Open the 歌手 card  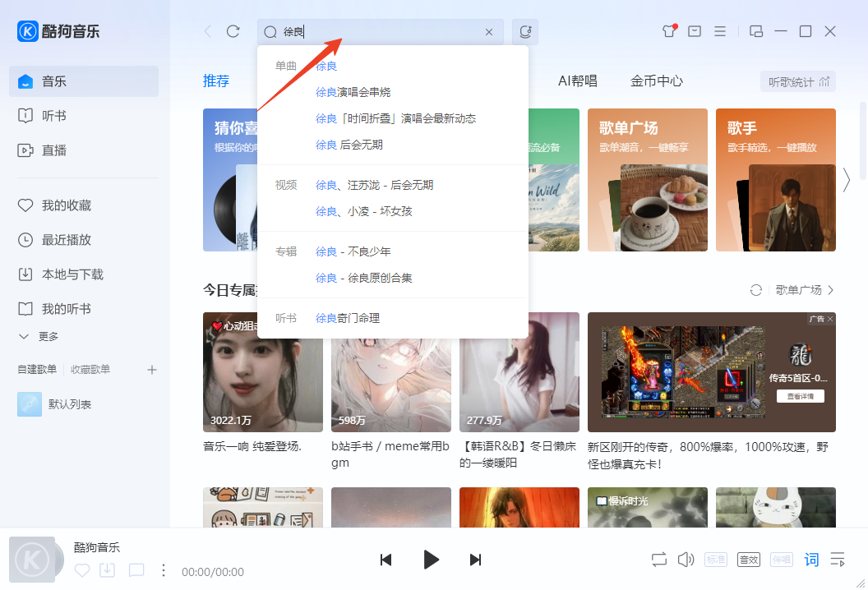776,180
